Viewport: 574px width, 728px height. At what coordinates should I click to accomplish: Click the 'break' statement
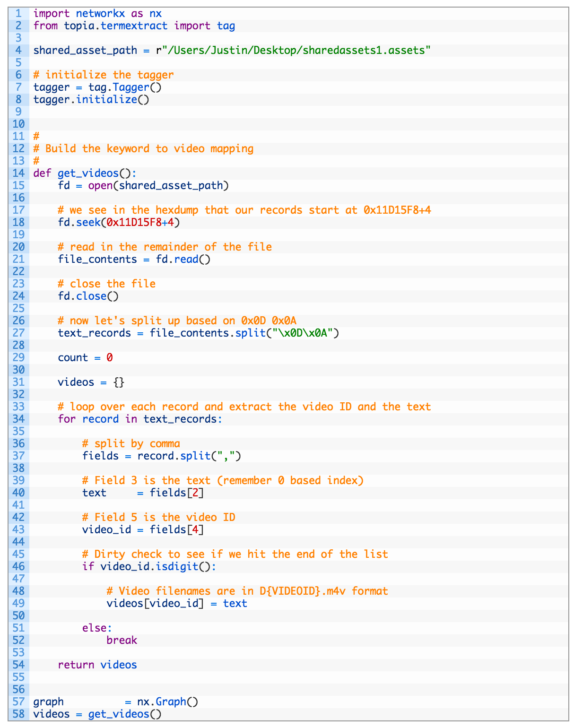[x=122, y=640]
